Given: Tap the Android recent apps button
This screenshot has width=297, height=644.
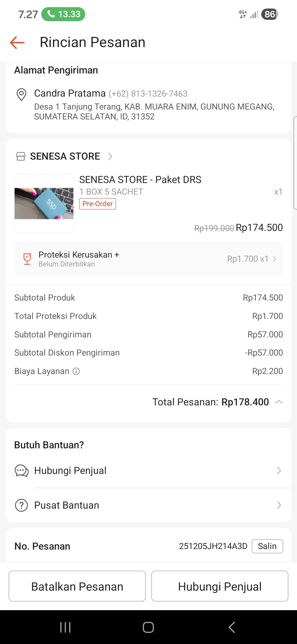Looking at the screenshot, I should [65, 627].
